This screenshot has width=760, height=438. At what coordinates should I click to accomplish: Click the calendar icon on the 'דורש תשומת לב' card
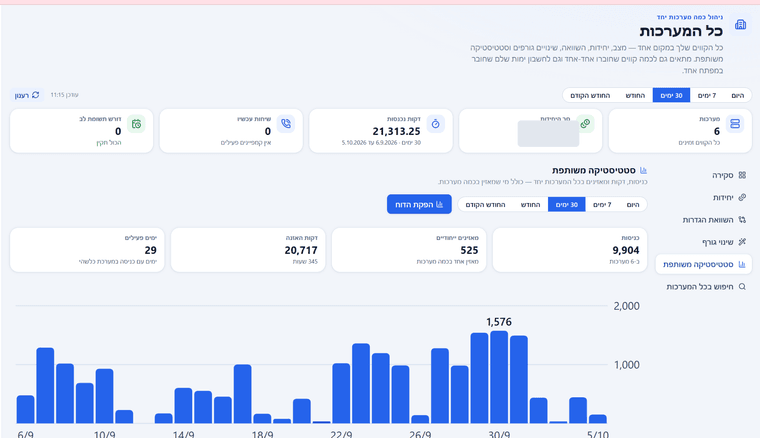[x=136, y=124]
